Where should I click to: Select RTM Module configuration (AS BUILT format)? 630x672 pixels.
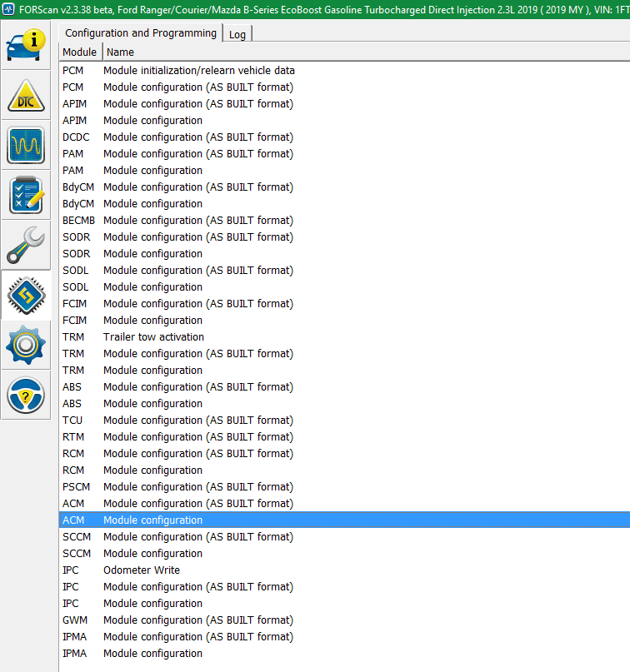[x=344, y=436]
